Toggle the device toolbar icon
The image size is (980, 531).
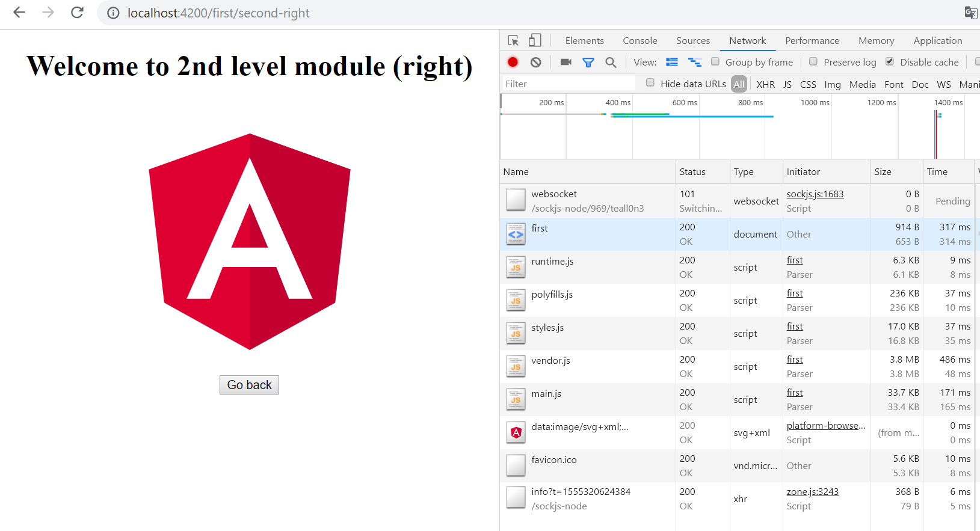pos(535,40)
